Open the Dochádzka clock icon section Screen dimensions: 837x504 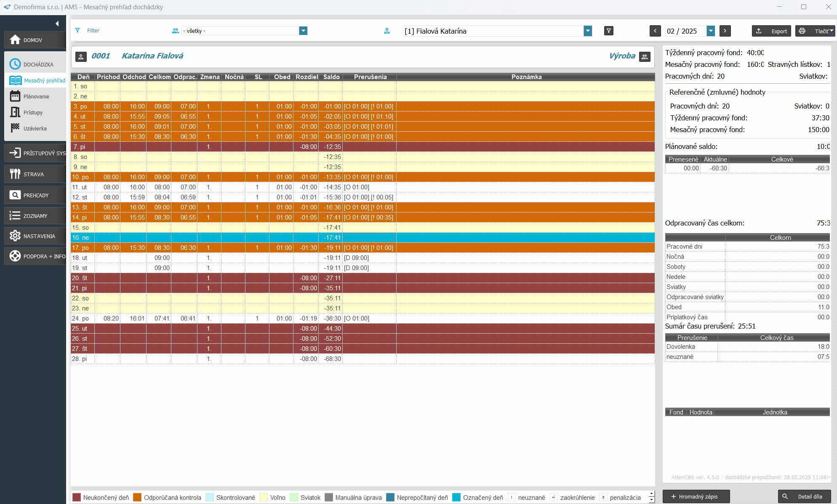(x=15, y=64)
